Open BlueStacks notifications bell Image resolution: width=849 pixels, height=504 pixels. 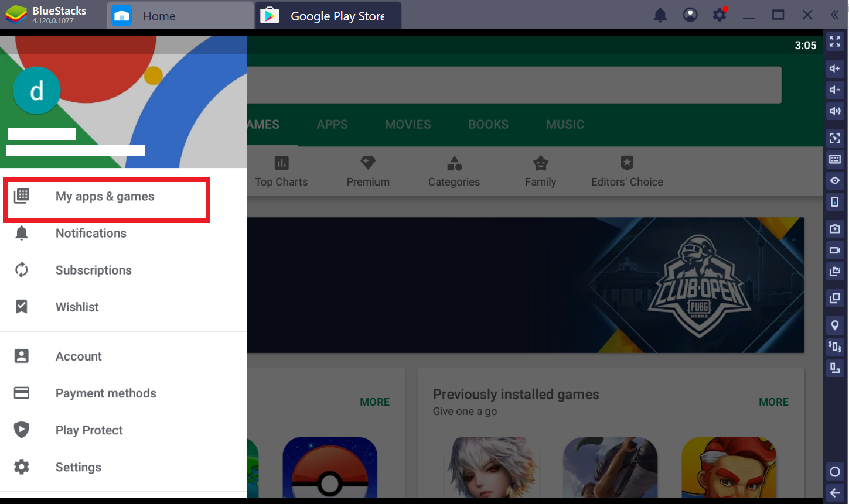pos(660,15)
